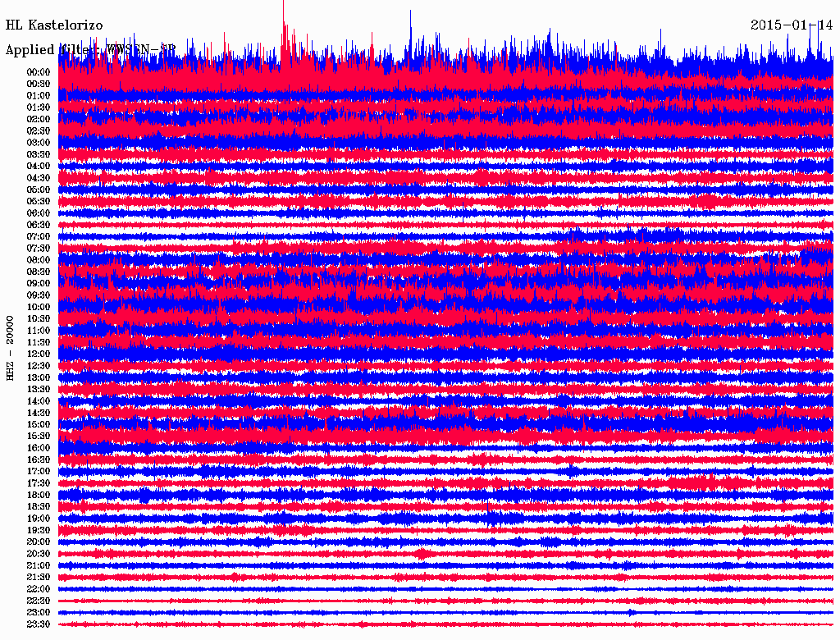The width and height of the screenshot is (840, 640).
Task: Select the 13:00 time label
Action: coord(39,378)
